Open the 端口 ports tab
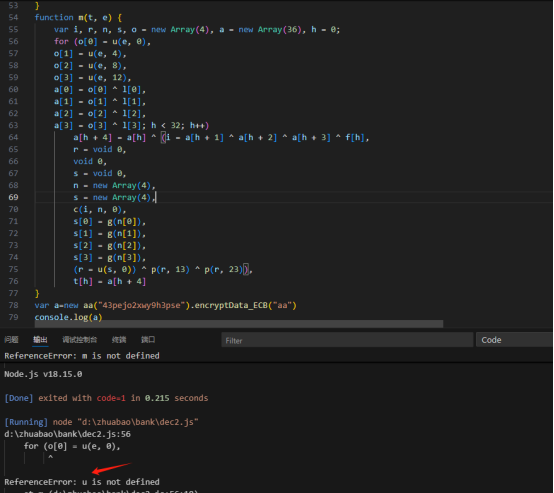Screen dimensions: 554x493 click(148, 340)
